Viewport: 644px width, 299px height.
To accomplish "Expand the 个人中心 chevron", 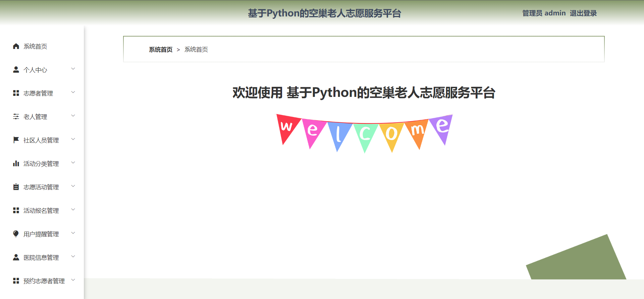I will (x=73, y=69).
